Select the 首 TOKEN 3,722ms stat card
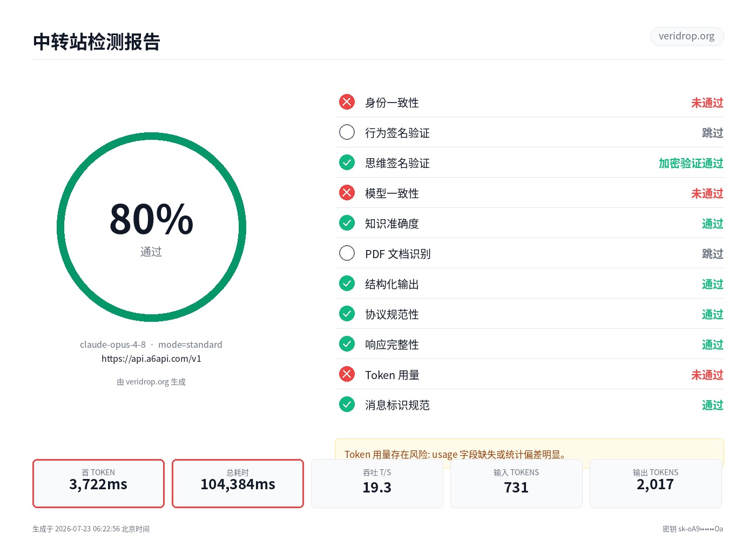Screen dimensions: 756x540 point(98,483)
